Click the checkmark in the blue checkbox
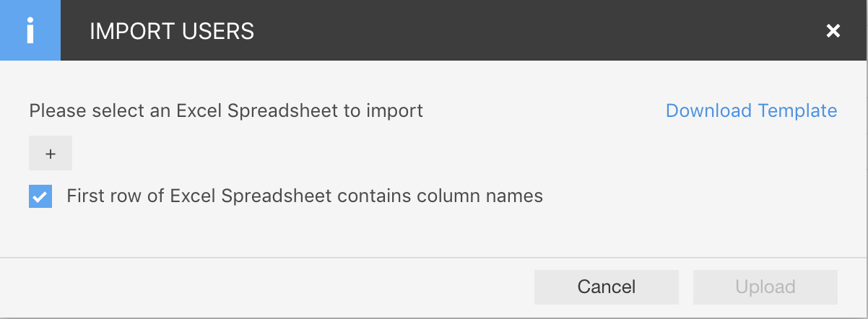This screenshot has width=868, height=319. [40, 196]
